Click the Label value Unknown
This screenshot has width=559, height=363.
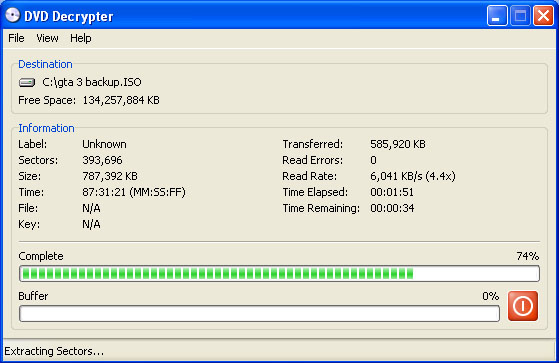pos(104,144)
